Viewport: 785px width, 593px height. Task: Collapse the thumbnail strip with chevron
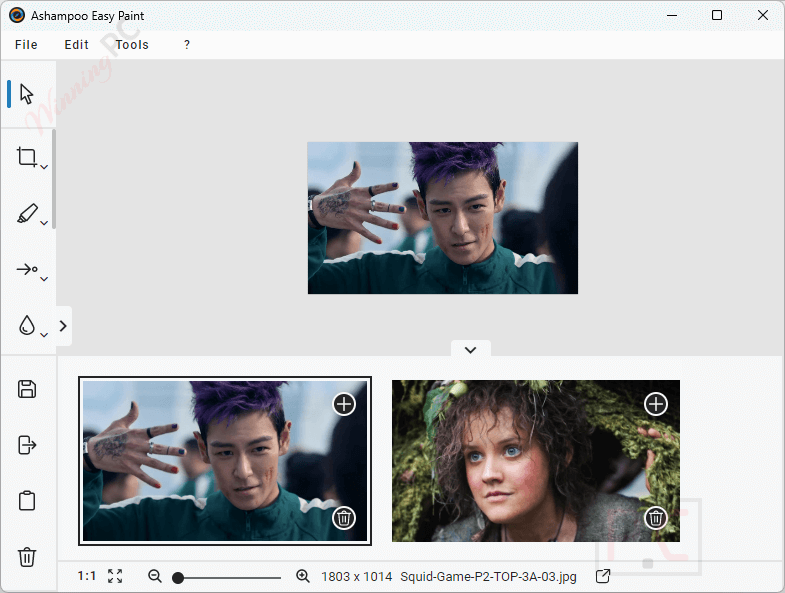pyautogui.click(x=471, y=350)
